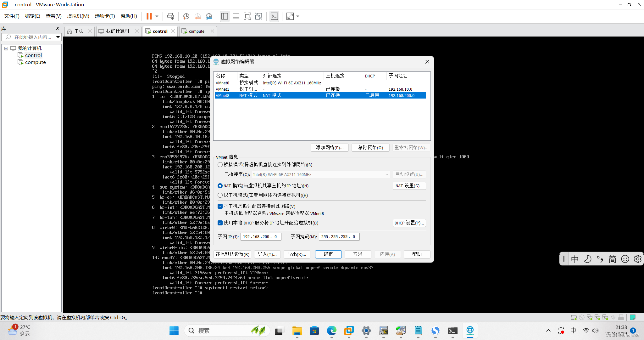Open the console view terminal icon
This screenshot has width=644, height=340.
click(274, 16)
